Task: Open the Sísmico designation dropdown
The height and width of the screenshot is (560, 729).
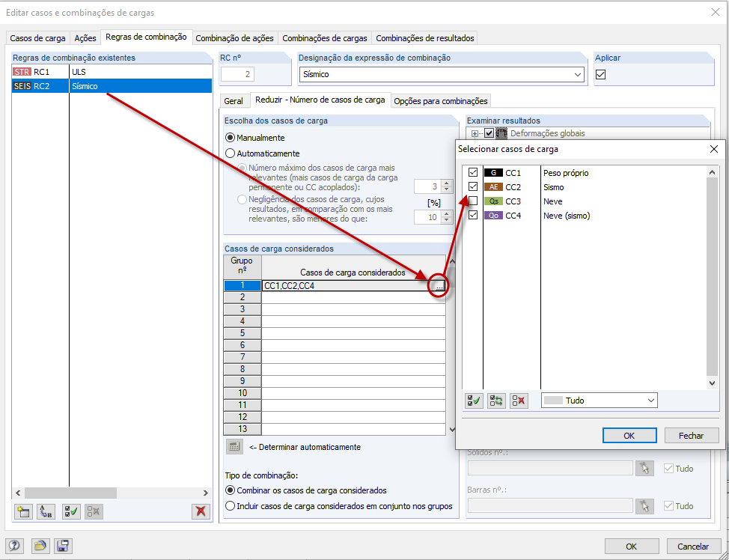Action: (579, 74)
